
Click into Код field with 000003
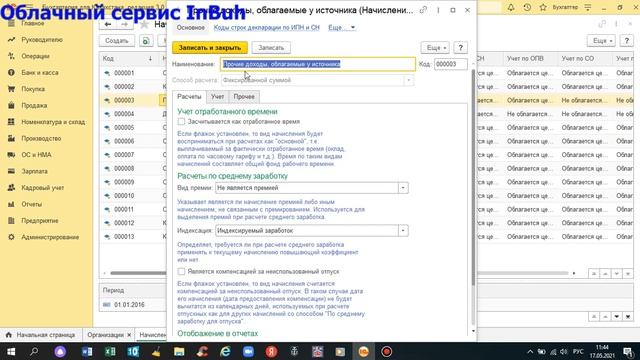(x=451, y=64)
